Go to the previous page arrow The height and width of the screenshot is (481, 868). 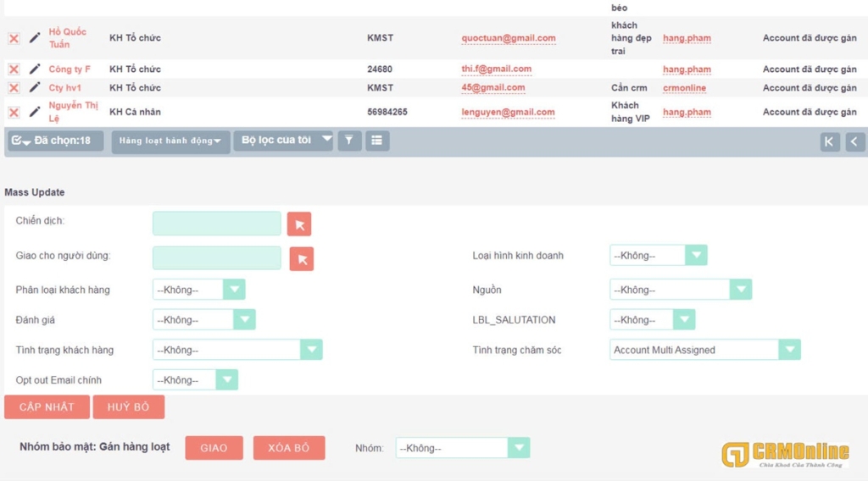point(854,141)
